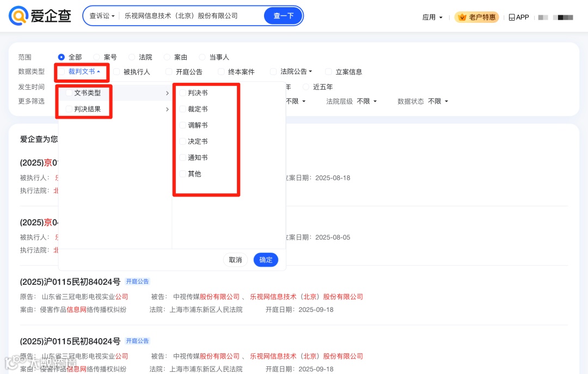Image resolution: width=588 pixels, height=374 pixels.
Task: Open the 法院层级 不限 dropdown
Action: [367, 101]
